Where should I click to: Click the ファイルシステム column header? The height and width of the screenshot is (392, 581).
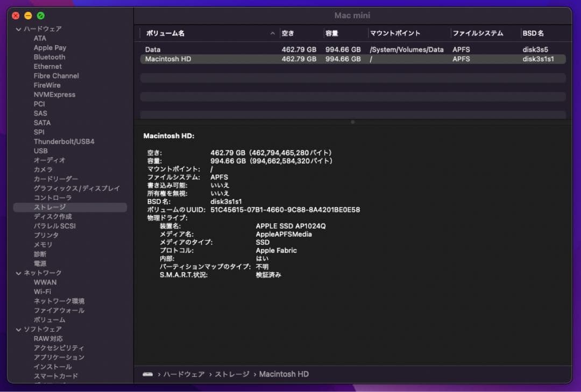(478, 33)
